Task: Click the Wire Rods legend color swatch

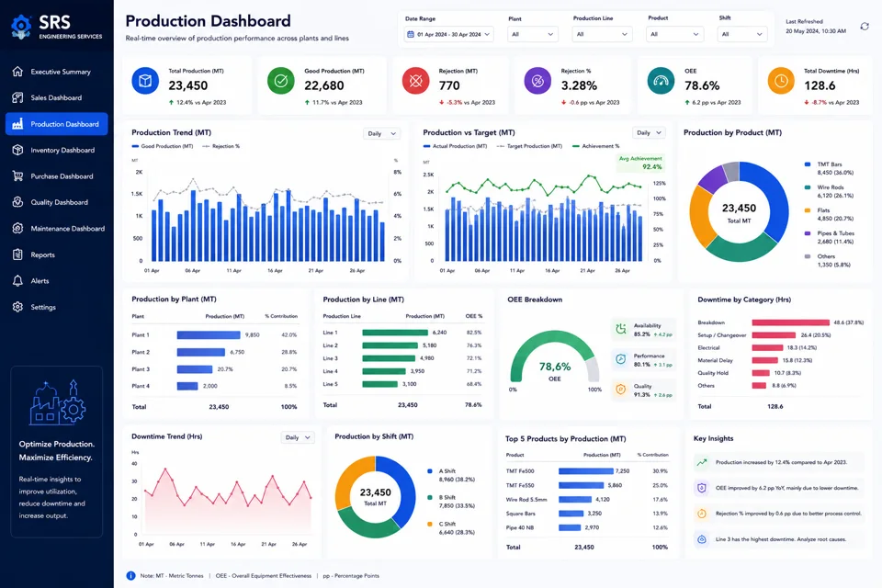Action: [x=808, y=187]
